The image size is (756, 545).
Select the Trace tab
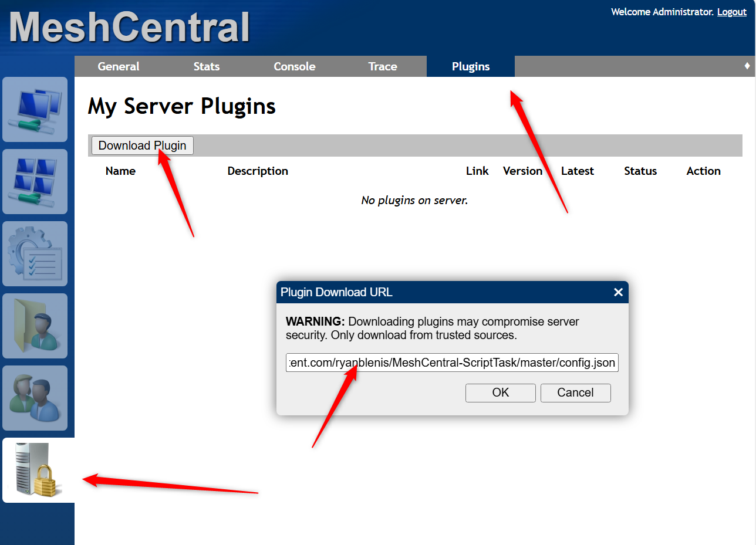tap(383, 66)
